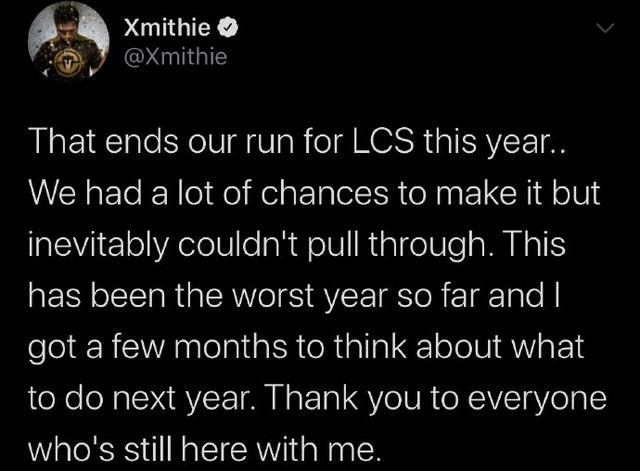Click the @Xmithie handle

(x=175, y=58)
